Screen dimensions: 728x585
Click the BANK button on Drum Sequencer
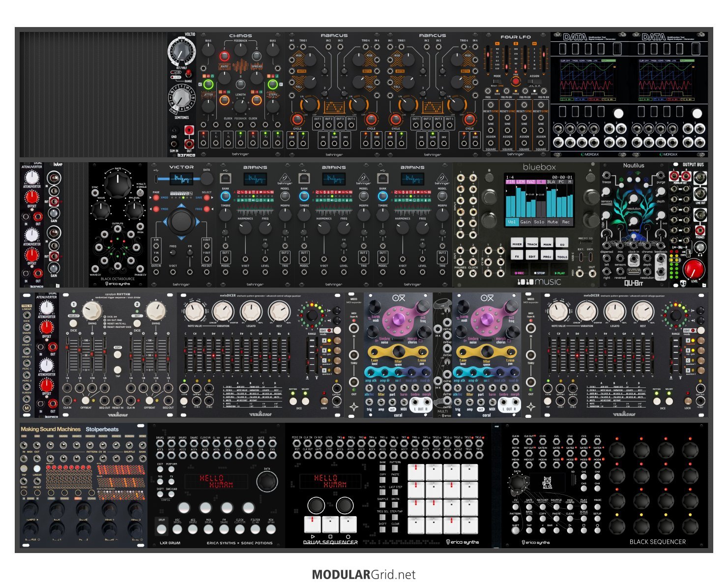tap(382, 468)
